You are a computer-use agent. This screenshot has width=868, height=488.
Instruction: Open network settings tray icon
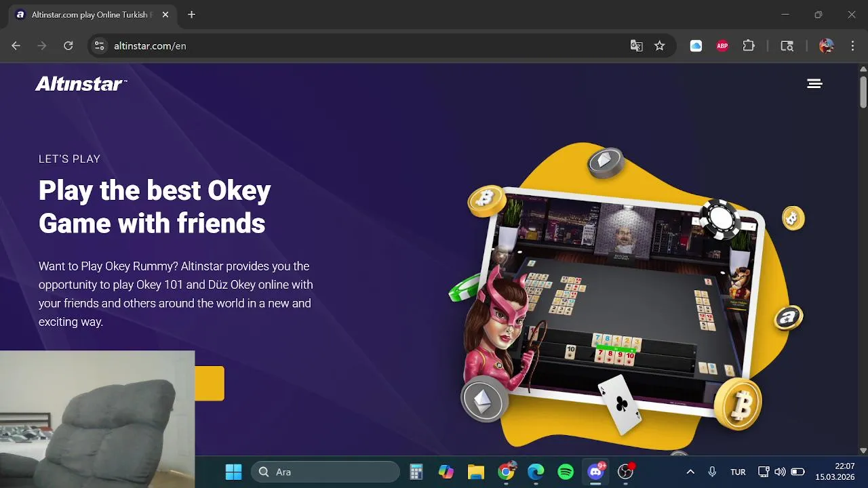tap(764, 472)
